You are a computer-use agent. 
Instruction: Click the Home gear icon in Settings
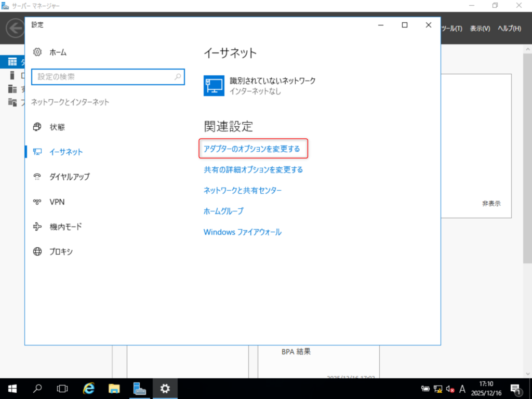[x=37, y=52]
